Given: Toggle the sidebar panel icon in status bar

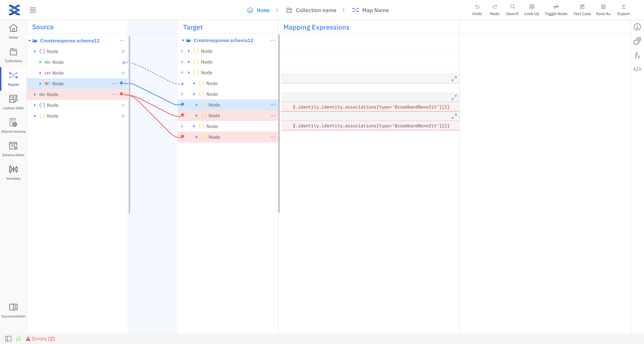Looking at the screenshot, I should [x=8, y=339].
